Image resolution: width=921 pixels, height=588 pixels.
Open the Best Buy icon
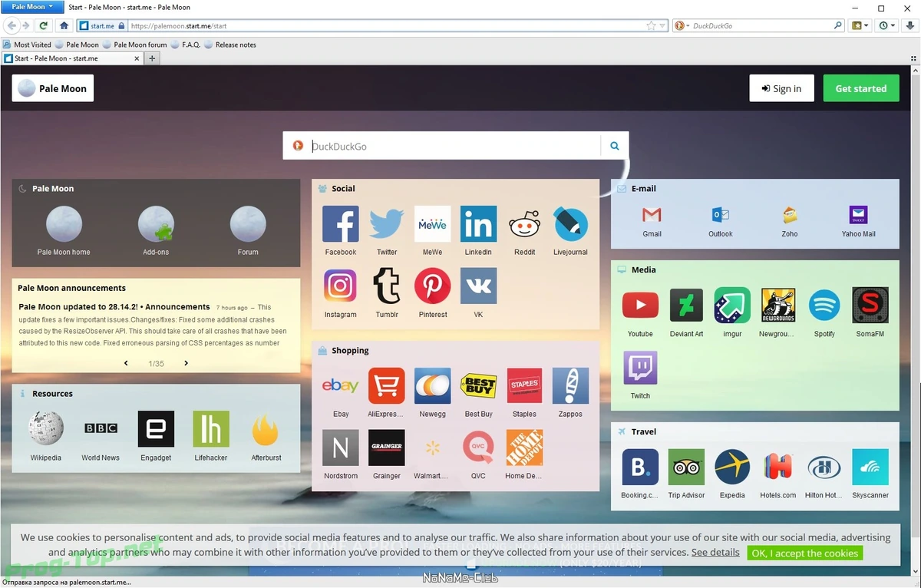point(478,386)
